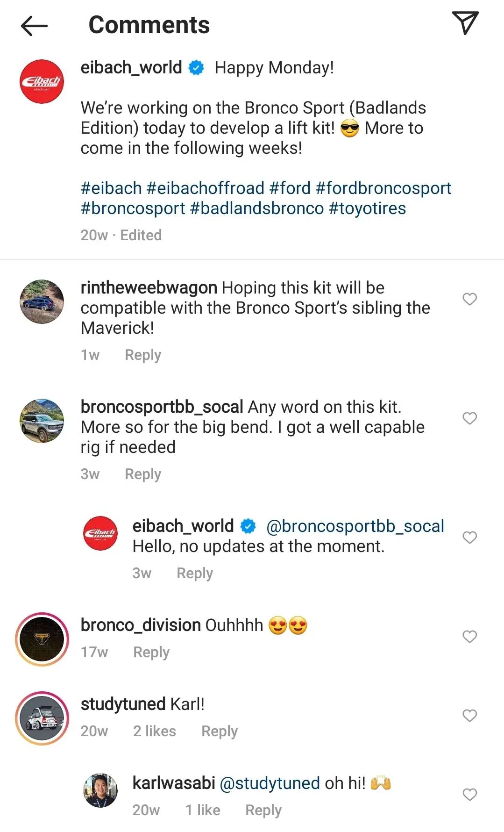Reply to rintheweebwagon's comment
This screenshot has height=832, width=504.
(143, 355)
